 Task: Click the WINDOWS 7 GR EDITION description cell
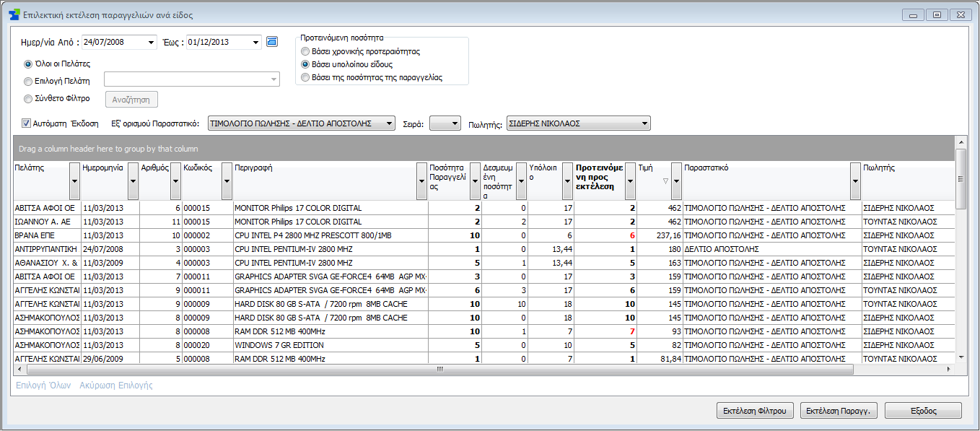(331, 345)
